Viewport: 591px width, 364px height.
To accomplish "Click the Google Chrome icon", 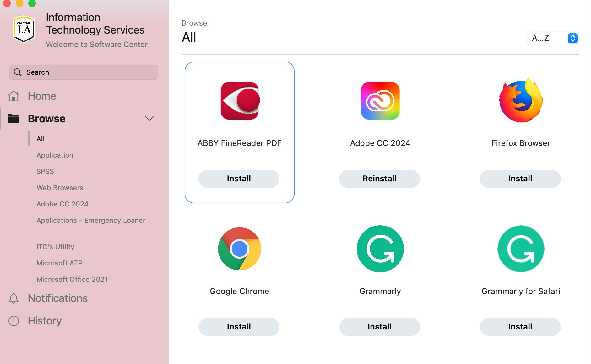I will [239, 249].
